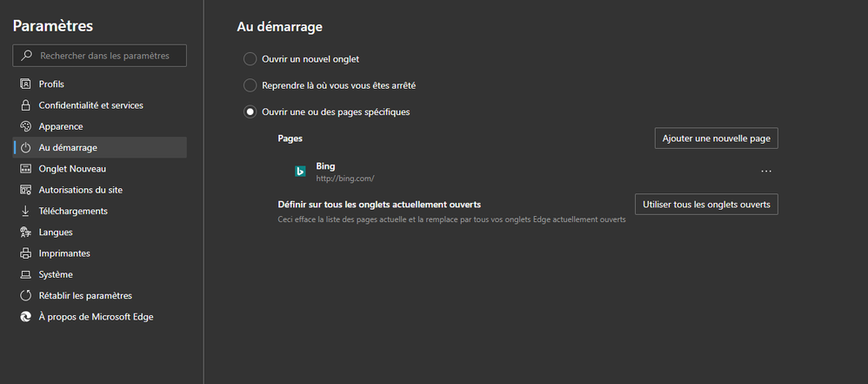Click the power icon beside Au démarrage
The width and height of the screenshot is (868, 384).
coord(25,147)
